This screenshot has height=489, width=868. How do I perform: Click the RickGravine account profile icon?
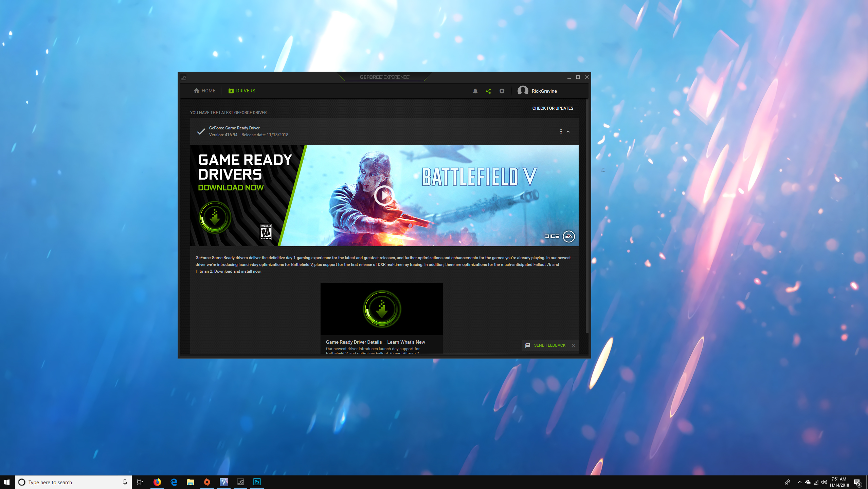pos(523,91)
